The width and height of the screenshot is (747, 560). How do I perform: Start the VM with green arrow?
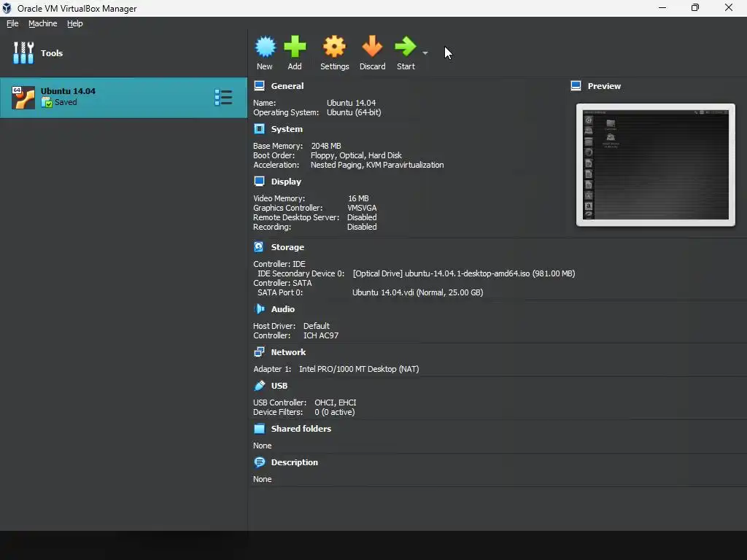[406, 47]
